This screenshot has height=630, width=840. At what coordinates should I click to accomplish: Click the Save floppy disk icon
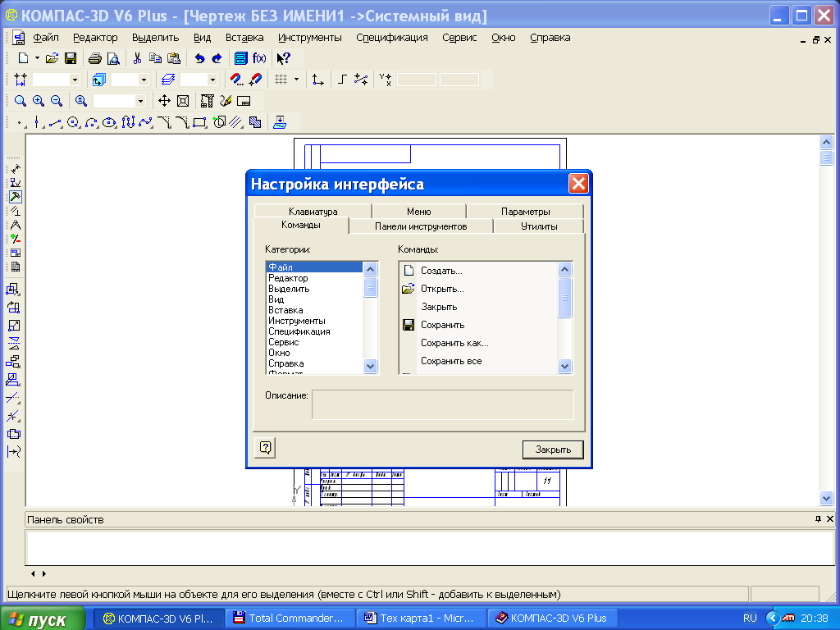coord(71,58)
